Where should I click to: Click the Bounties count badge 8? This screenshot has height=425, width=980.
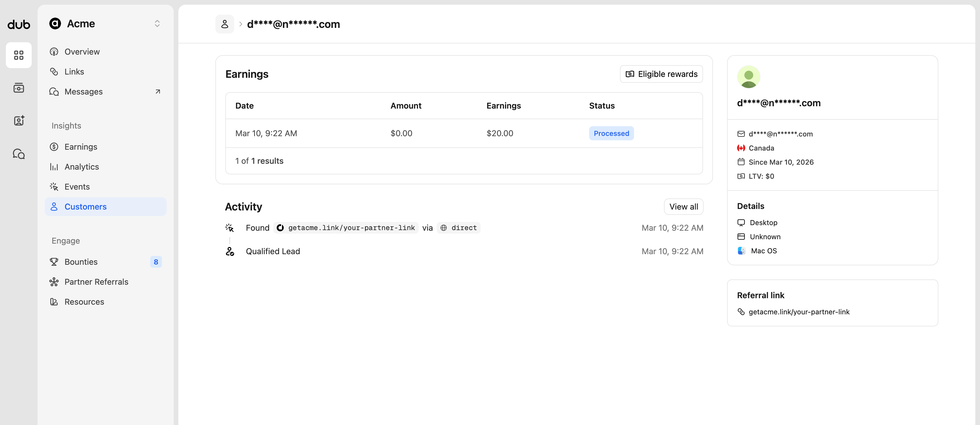[156, 262]
